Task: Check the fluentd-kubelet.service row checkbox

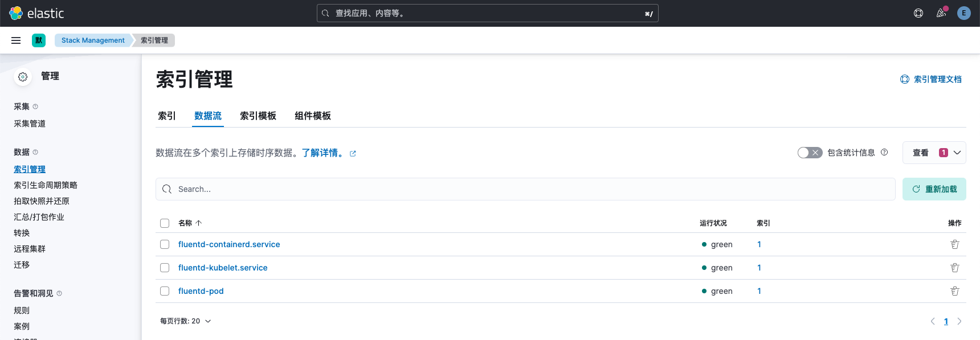Action: tap(165, 268)
